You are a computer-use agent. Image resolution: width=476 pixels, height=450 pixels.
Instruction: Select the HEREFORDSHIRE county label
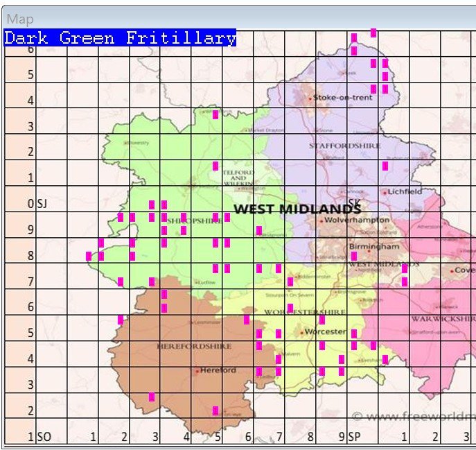188,345
